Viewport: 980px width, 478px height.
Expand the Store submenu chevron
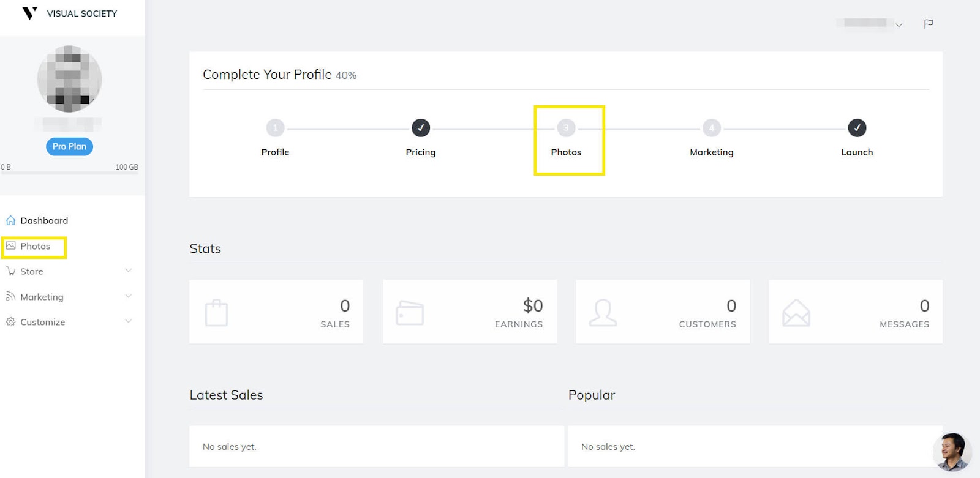point(129,271)
